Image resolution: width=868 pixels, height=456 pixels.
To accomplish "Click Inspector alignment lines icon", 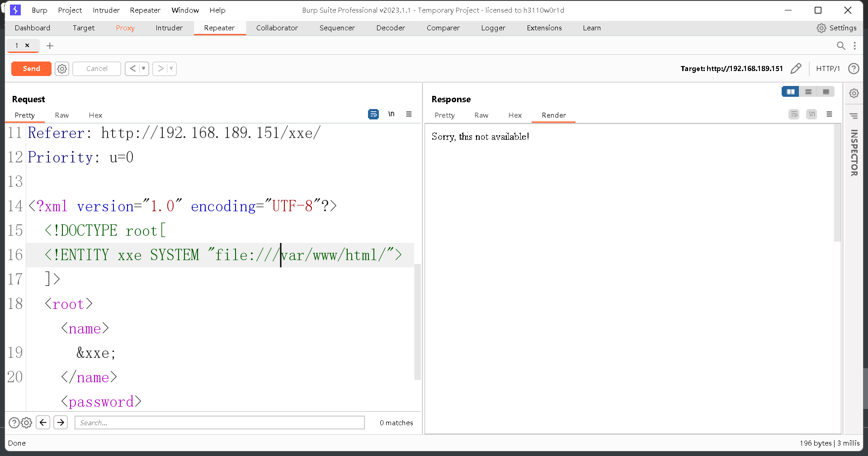I will [x=854, y=116].
